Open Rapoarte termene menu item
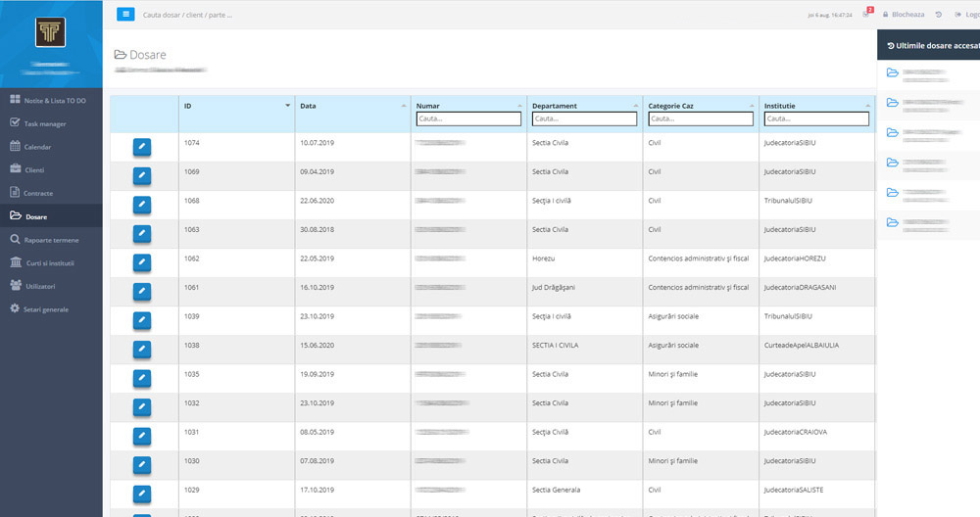980x517 pixels. tap(52, 240)
